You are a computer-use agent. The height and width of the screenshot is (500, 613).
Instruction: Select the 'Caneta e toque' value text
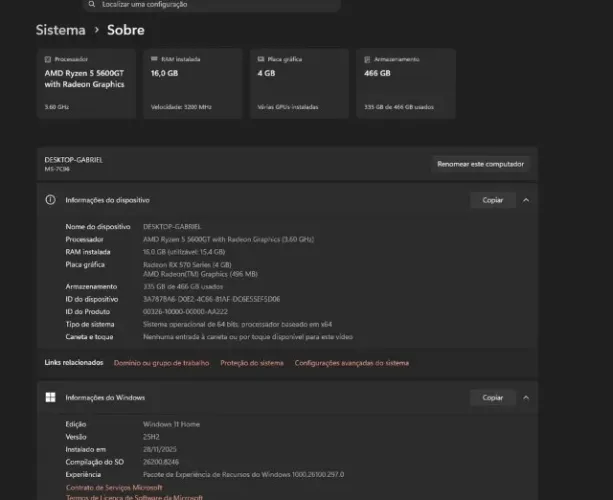coord(248,337)
